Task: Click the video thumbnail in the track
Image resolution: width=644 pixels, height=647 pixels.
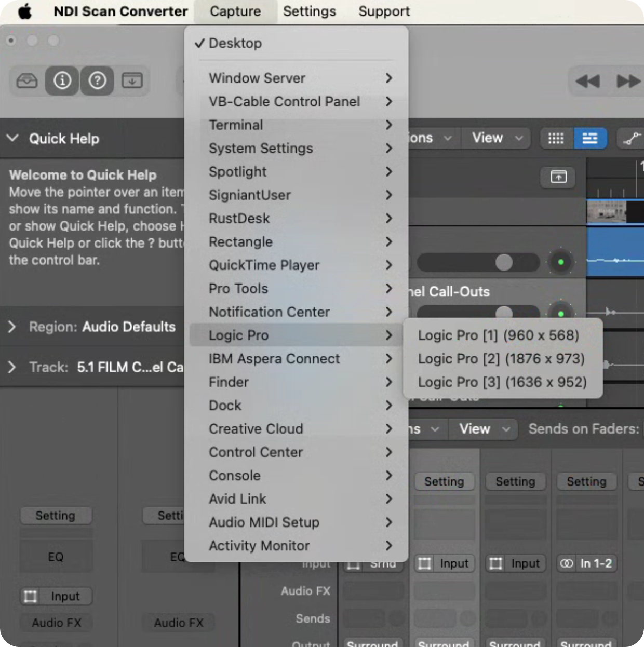Action: (606, 211)
